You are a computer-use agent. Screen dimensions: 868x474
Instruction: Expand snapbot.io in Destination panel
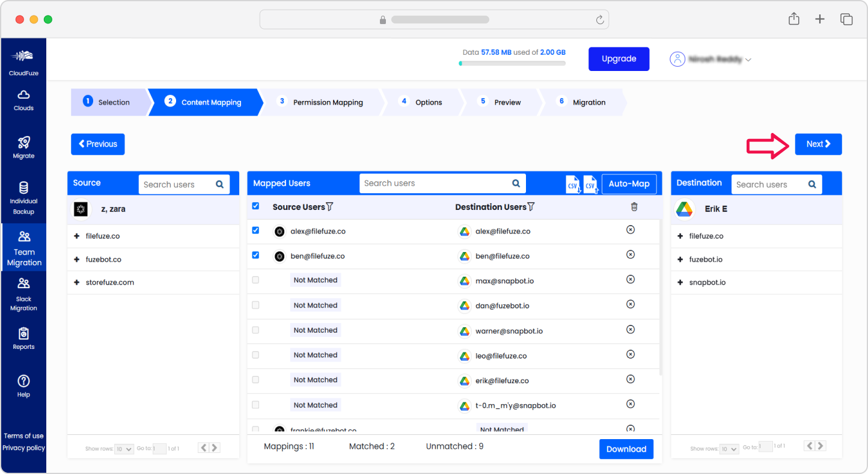680,283
